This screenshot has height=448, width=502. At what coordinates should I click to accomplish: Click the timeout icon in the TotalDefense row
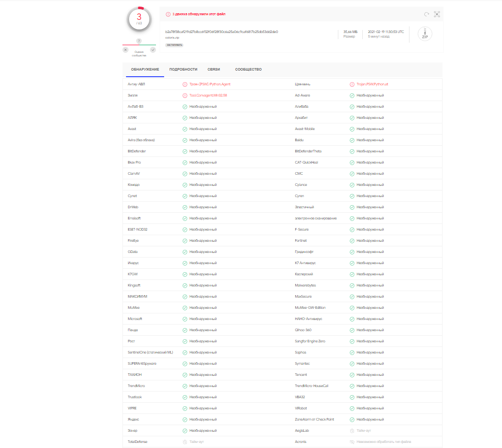coord(185,442)
